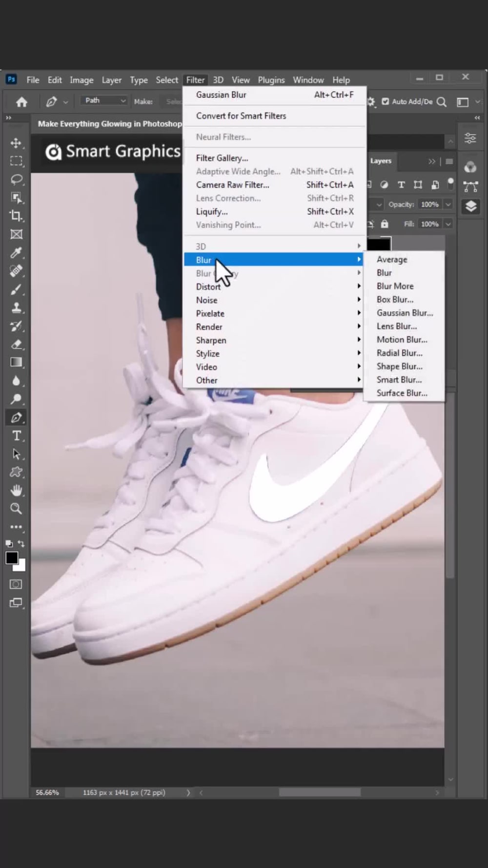This screenshot has width=488, height=868.
Task: Click the Opacity 100% value field
Action: 430,205
